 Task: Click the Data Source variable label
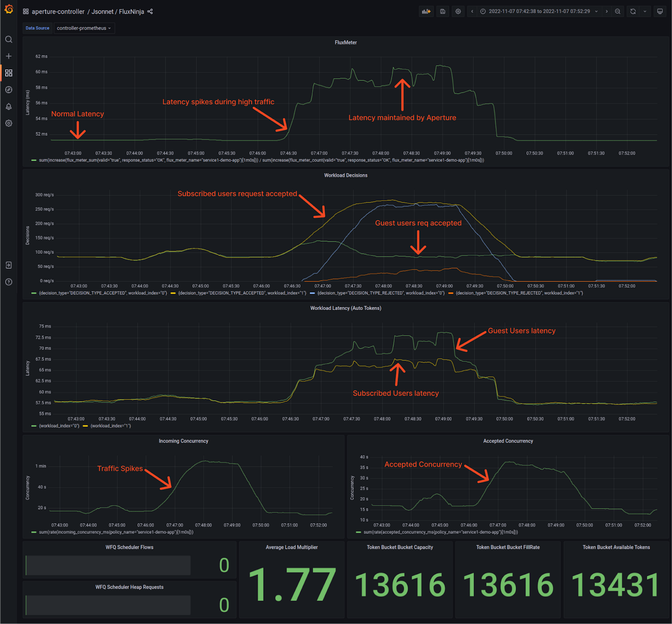coord(38,28)
